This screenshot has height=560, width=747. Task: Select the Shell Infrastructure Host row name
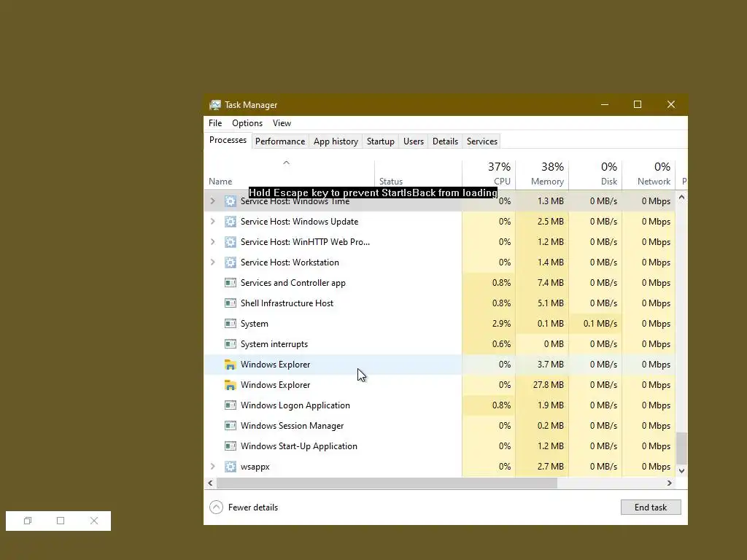point(287,303)
